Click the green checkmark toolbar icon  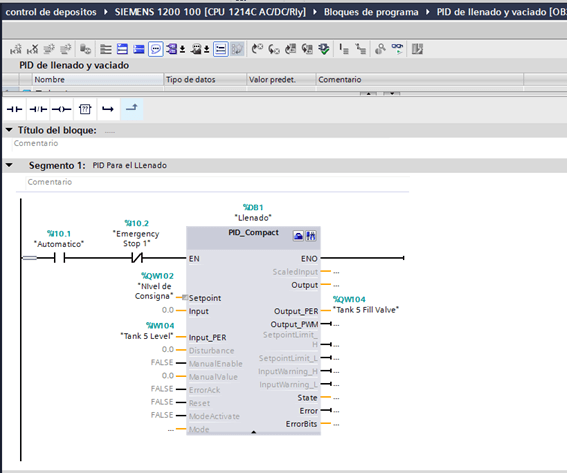[324, 49]
